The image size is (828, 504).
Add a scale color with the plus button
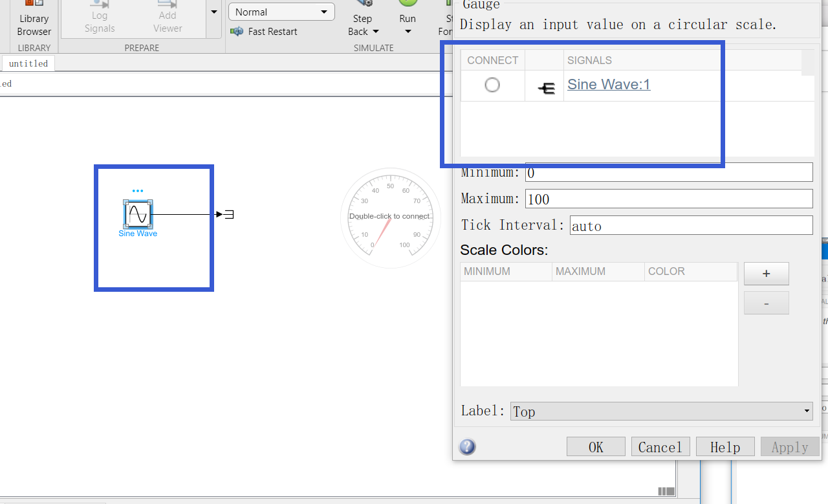click(767, 274)
